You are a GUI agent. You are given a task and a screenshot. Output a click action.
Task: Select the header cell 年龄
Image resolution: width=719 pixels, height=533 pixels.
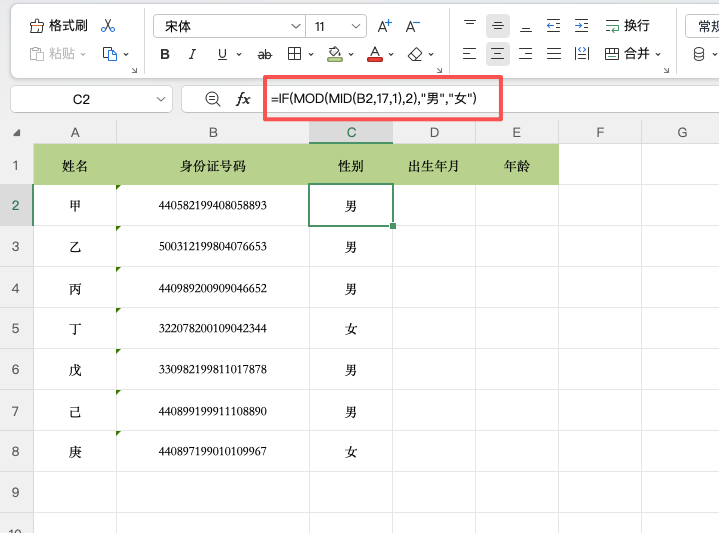[517, 165]
